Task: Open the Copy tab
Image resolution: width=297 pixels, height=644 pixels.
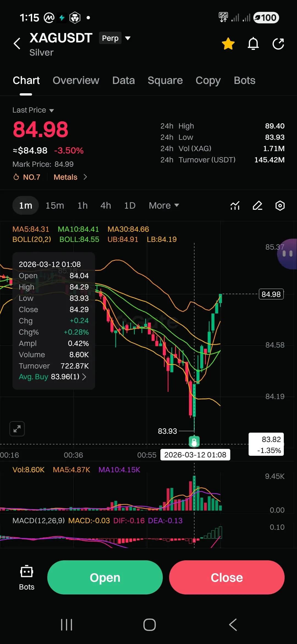Action: point(208,80)
